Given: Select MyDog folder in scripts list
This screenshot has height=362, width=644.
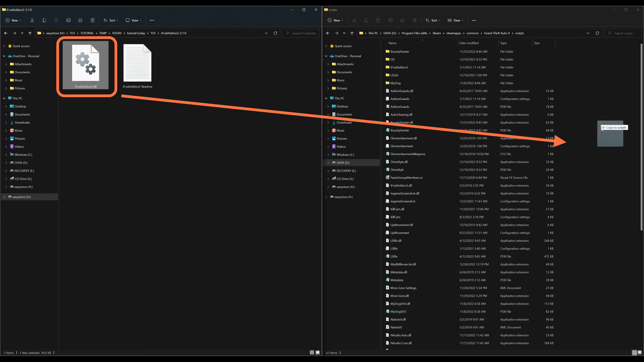Looking at the screenshot, I should pos(395,83).
